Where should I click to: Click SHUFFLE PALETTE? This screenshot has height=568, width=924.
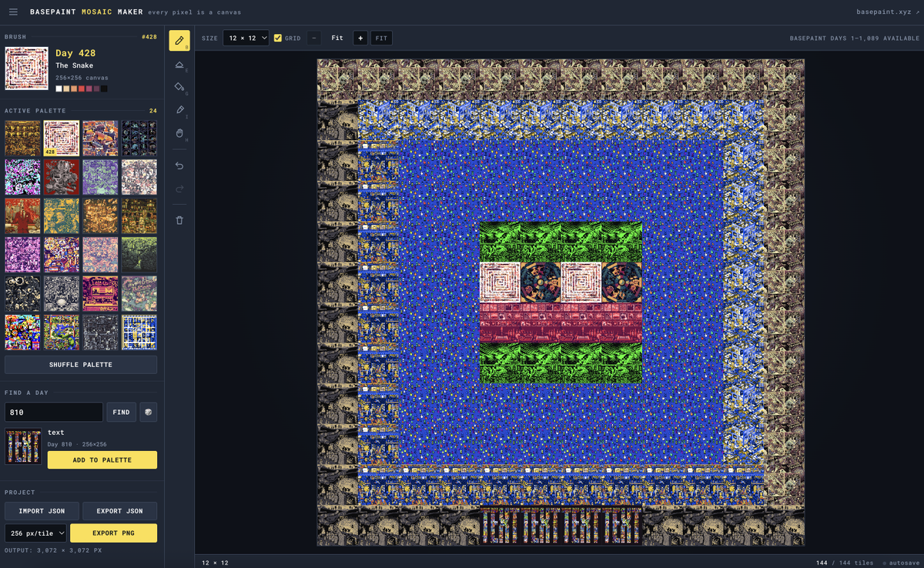pyautogui.click(x=81, y=364)
